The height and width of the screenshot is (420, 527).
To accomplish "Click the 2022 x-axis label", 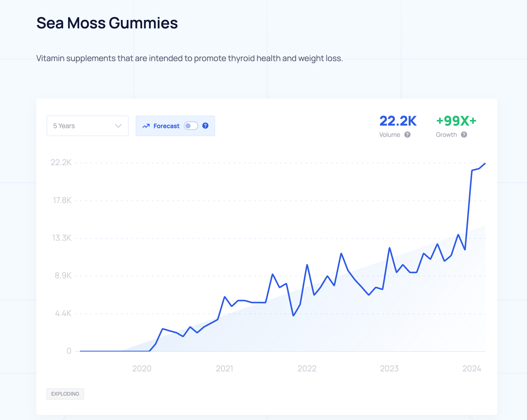I will pyautogui.click(x=307, y=368).
